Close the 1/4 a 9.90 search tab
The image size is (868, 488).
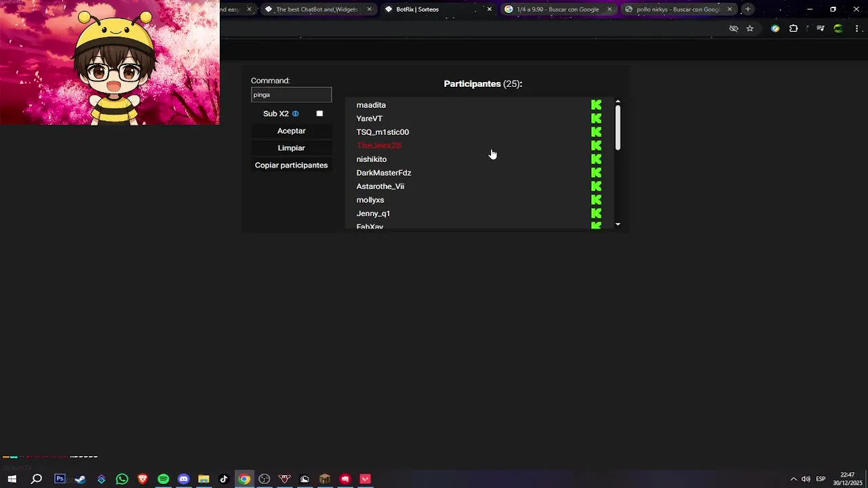[609, 9]
